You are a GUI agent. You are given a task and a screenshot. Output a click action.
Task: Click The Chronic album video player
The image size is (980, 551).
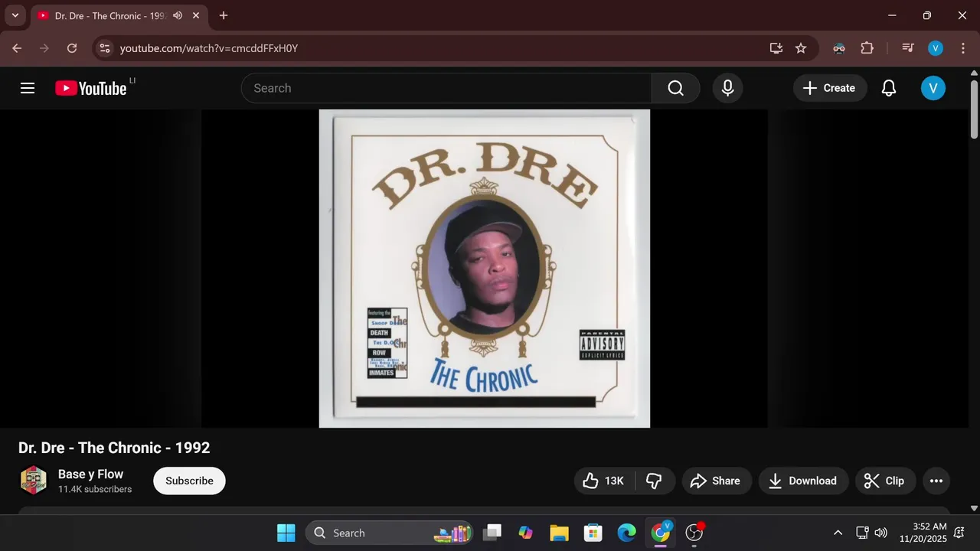(x=485, y=269)
